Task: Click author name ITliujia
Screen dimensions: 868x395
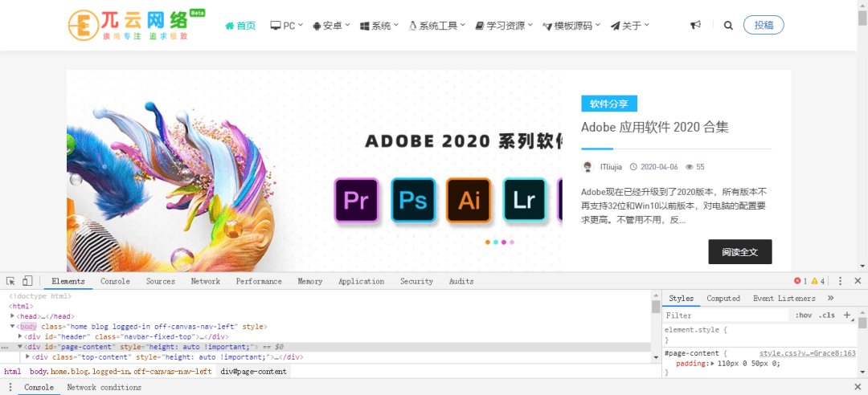Action: [611, 166]
